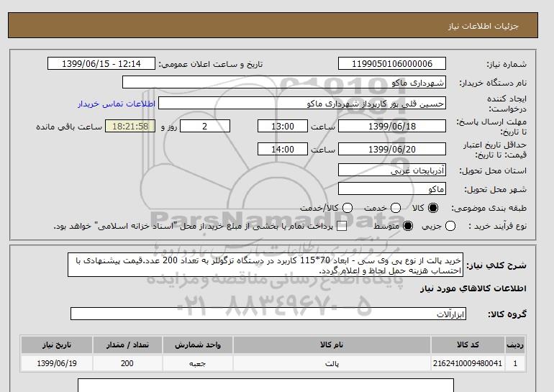554x392 pixels.
Task: Click the quantity cell 200
Action: click(x=127, y=363)
